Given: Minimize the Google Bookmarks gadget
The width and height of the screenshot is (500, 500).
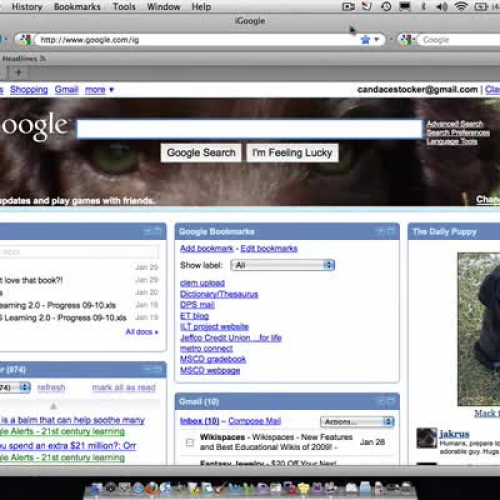Looking at the screenshot, I should click(x=380, y=231).
